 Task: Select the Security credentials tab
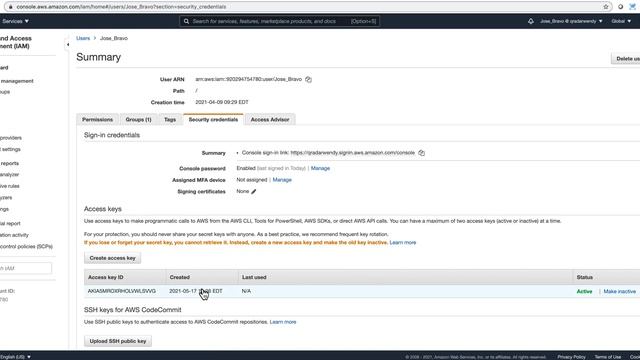click(x=213, y=120)
